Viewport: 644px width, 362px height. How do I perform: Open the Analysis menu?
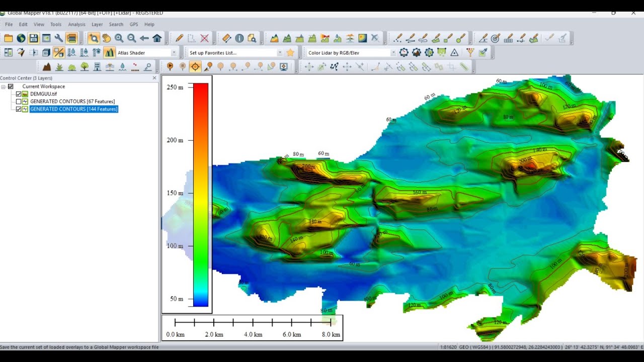click(77, 24)
